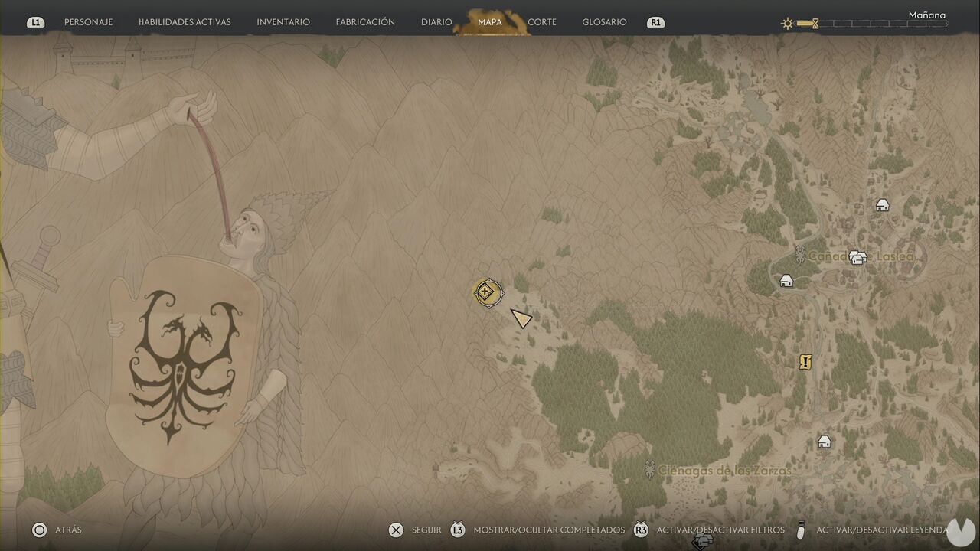This screenshot has height=551, width=980.
Task: Click the emblem beside Cañada de Laslea label
Action: [800, 255]
